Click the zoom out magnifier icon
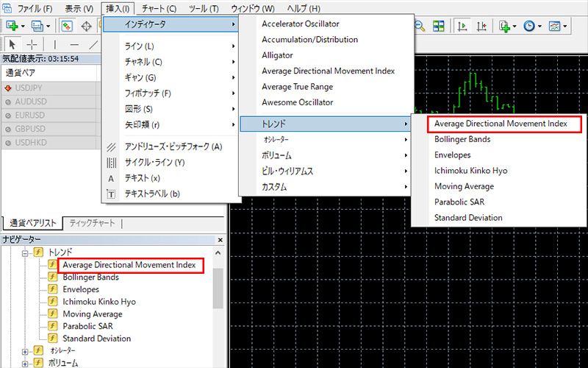588x368 pixels. tap(420, 26)
